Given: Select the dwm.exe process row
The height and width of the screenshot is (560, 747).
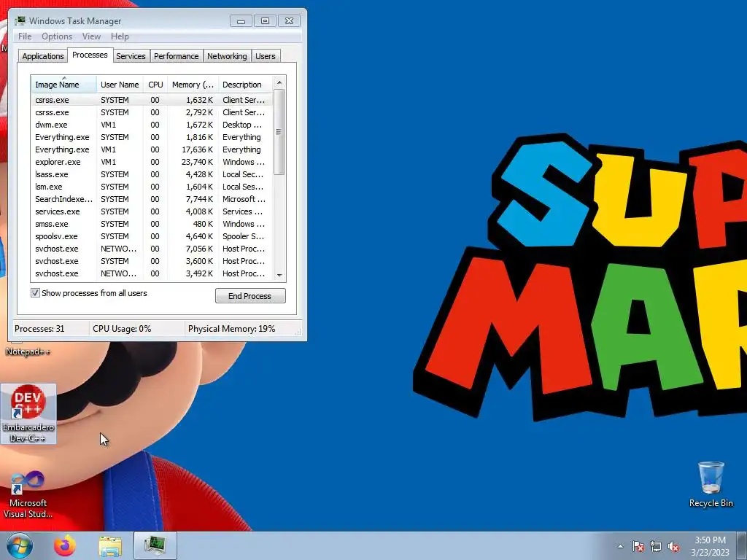Looking at the screenshot, I should [152, 125].
